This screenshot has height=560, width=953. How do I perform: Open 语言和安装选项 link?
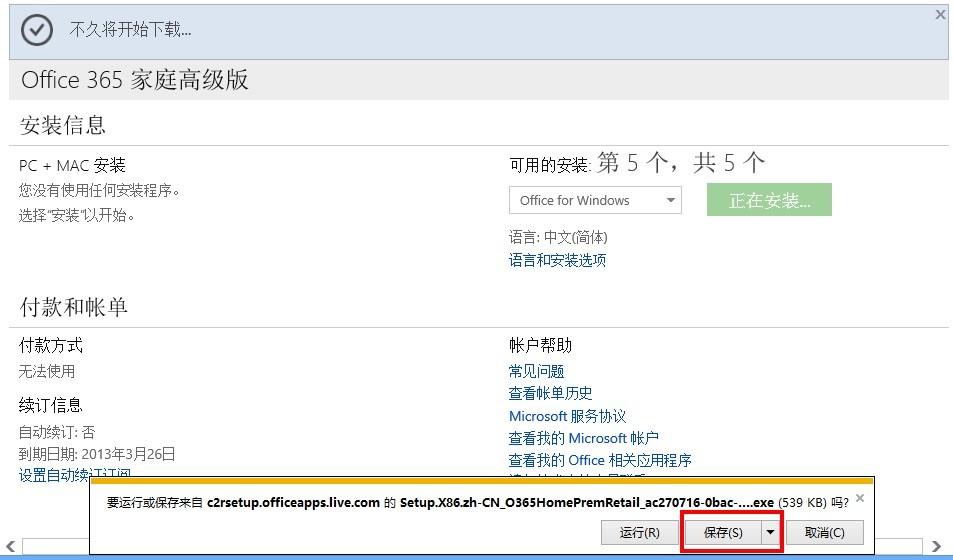(557, 260)
